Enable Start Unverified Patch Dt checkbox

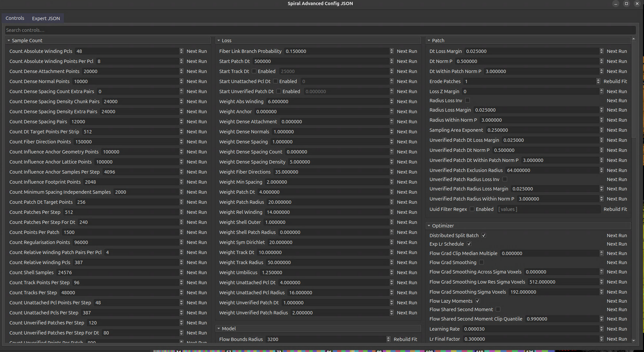point(279,91)
